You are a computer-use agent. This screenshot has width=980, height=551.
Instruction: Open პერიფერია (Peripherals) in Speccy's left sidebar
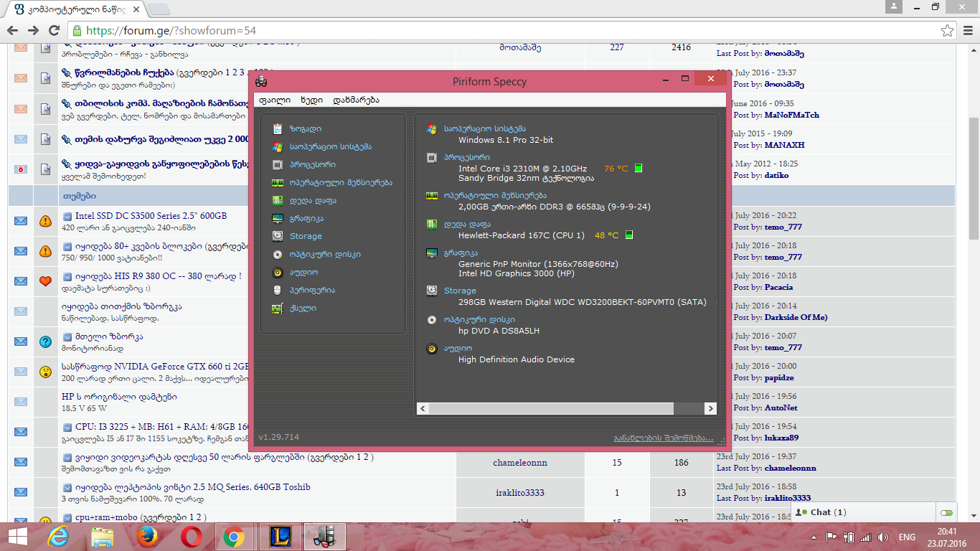tap(311, 290)
